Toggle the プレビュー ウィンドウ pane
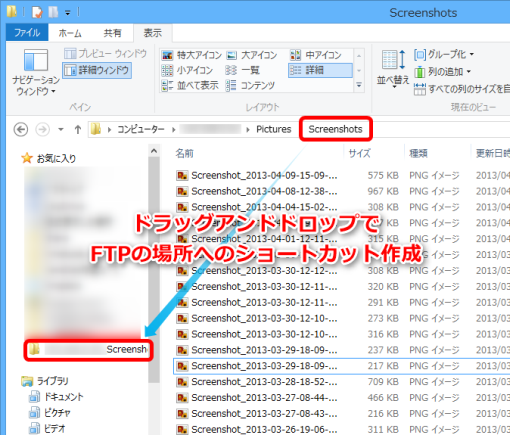 coord(105,53)
